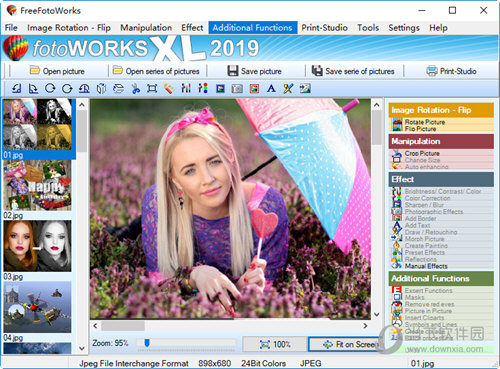The image size is (500, 369).
Task: Click image view scroll right arrow
Action: 365,326
